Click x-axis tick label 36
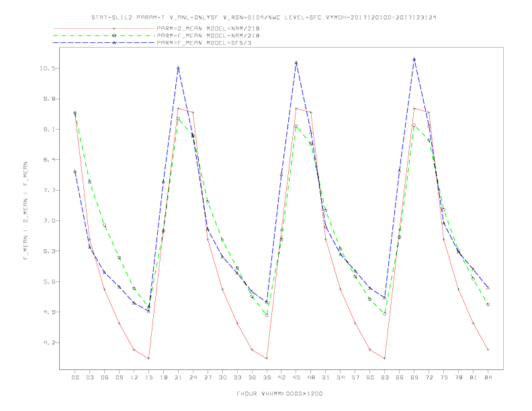 click(x=252, y=377)
